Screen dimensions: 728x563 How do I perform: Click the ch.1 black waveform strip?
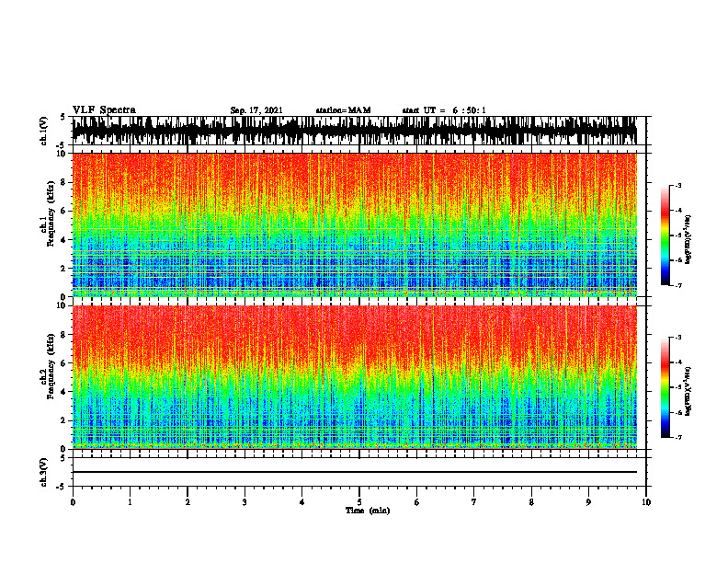[x=355, y=131]
